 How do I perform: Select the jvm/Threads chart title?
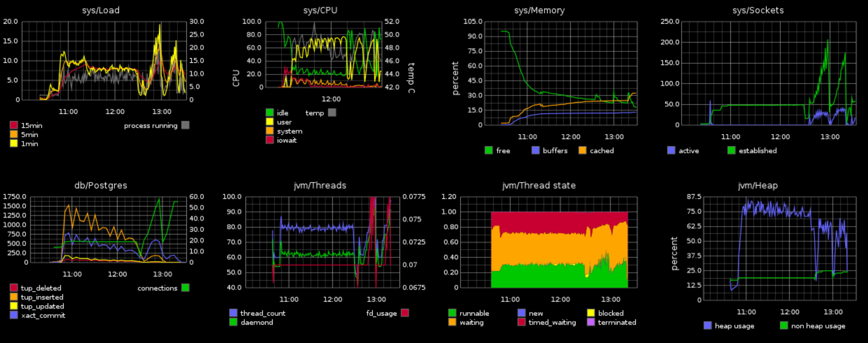click(320, 186)
